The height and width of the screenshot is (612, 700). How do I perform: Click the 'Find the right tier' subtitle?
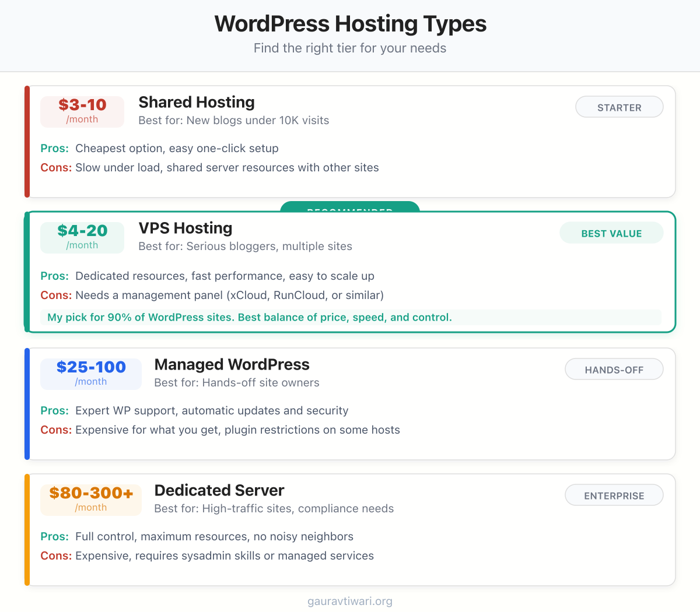(349, 48)
